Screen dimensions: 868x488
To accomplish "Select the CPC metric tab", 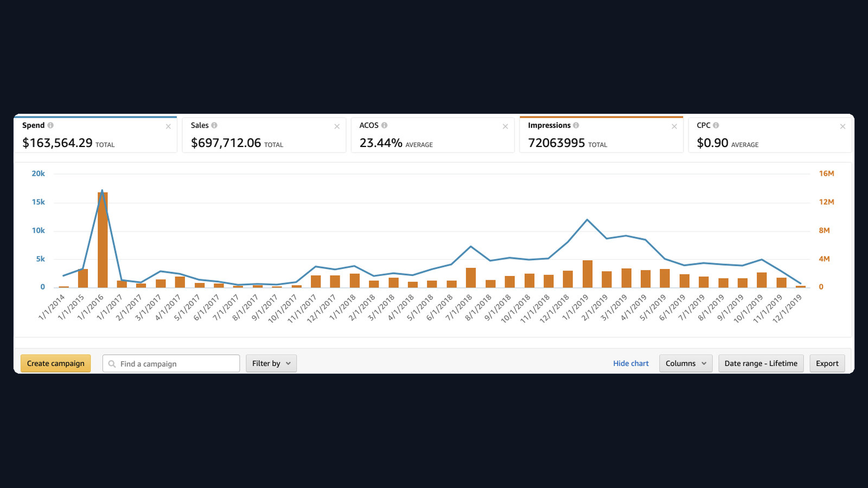I will 770,134.
